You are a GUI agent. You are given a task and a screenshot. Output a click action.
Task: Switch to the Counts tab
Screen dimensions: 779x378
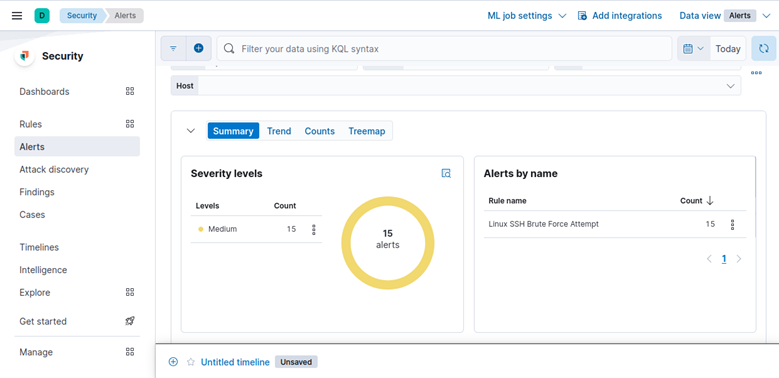coord(319,131)
